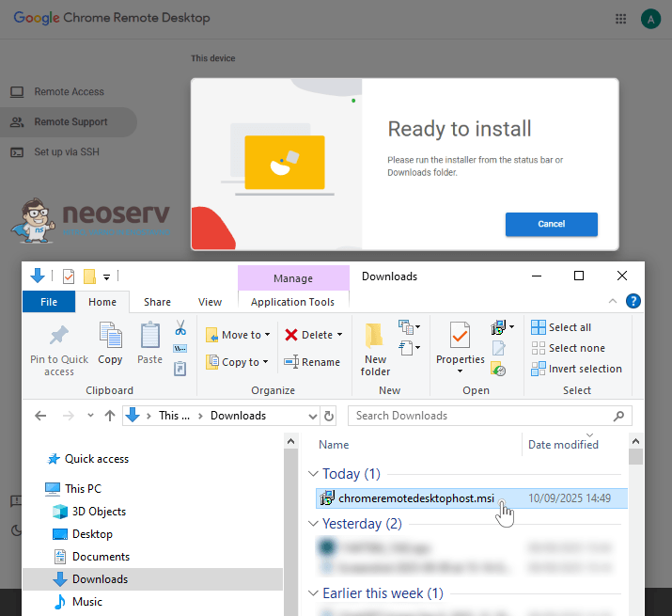Viewport: 672px width, 616px height.
Task: Click the Rename button in Organize
Action: (312, 362)
